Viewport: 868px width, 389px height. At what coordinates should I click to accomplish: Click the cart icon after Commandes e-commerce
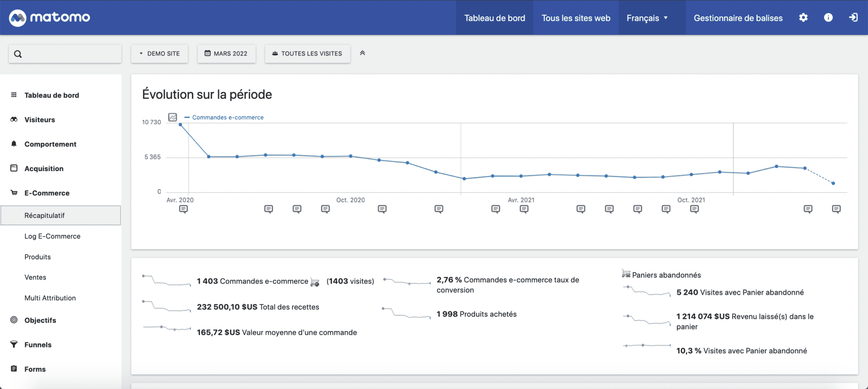point(314,282)
